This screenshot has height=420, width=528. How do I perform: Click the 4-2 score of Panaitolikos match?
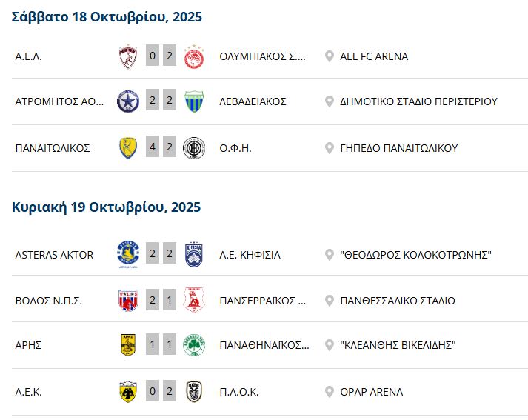161,147
